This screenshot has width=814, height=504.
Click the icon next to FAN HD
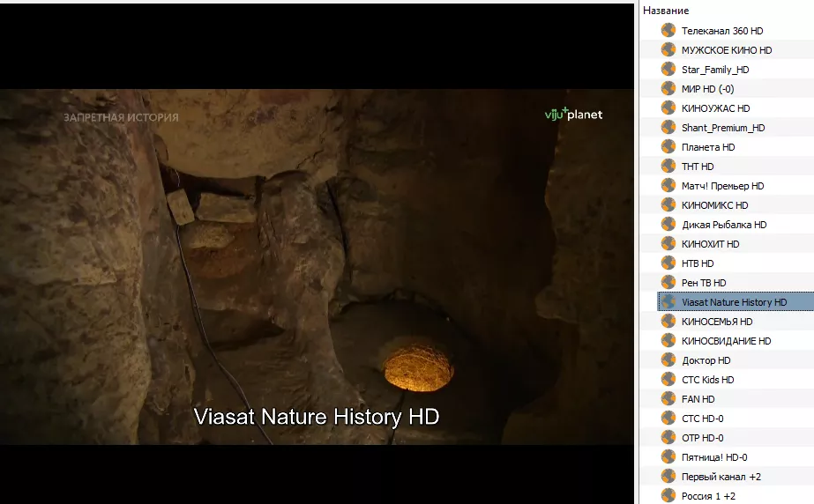pyautogui.click(x=668, y=399)
